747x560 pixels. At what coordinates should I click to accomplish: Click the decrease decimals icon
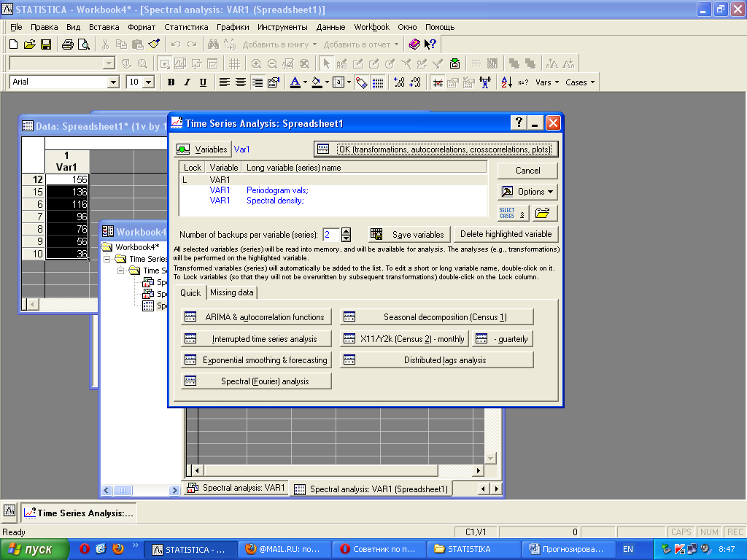coord(415,82)
